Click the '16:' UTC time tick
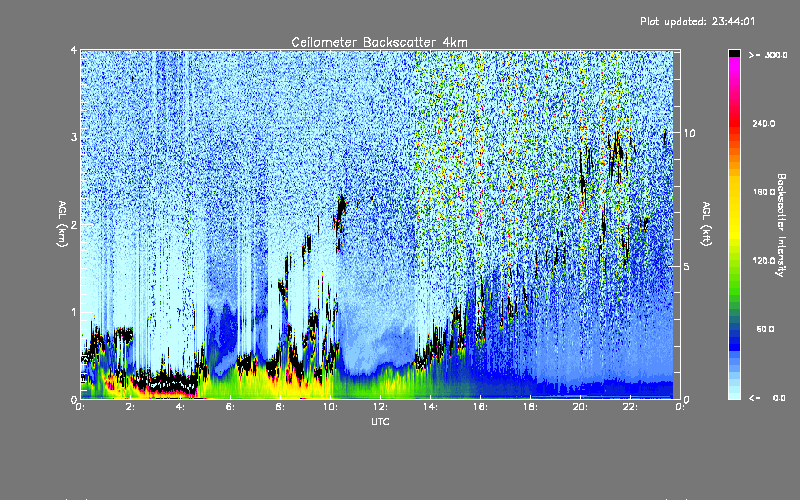800x500 pixels. [x=481, y=407]
